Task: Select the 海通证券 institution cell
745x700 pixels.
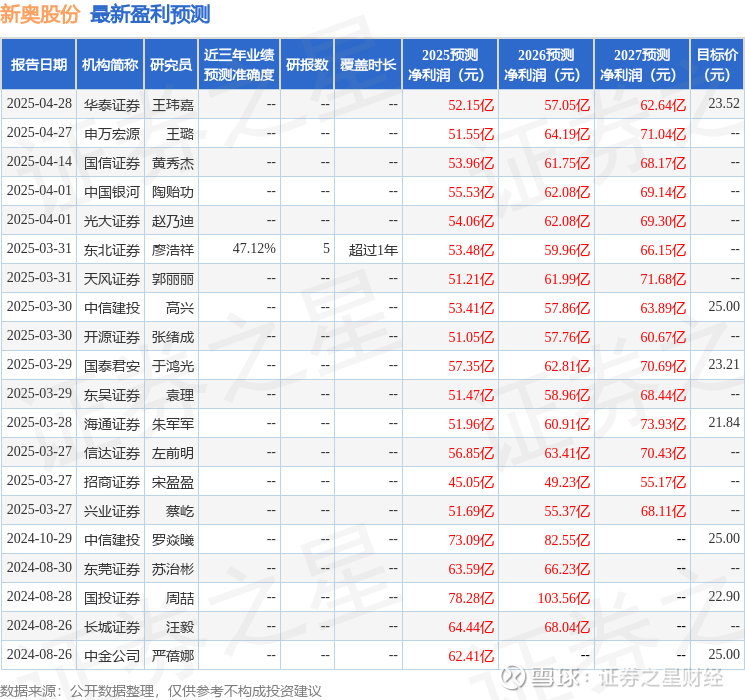Action: pyautogui.click(x=112, y=424)
